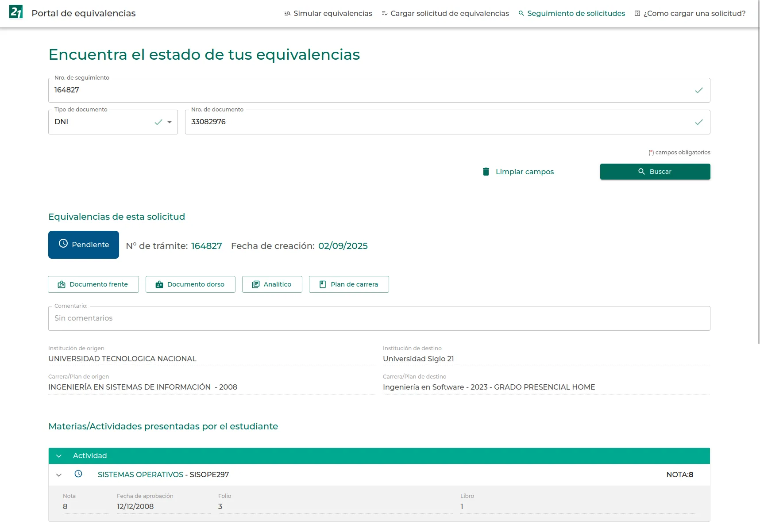Viewport: 760px width, 532px height.
Task: Collapse the Actividad section chevron
Action: pos(59,456)
